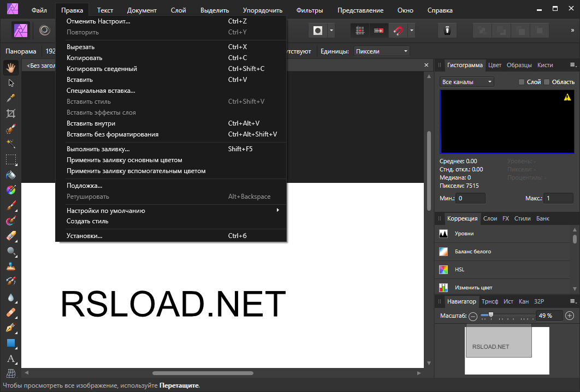Screen dimensions: 580x392
Task: Open the Гистограмма panel options menu
Action: click(x=572, y=65)
